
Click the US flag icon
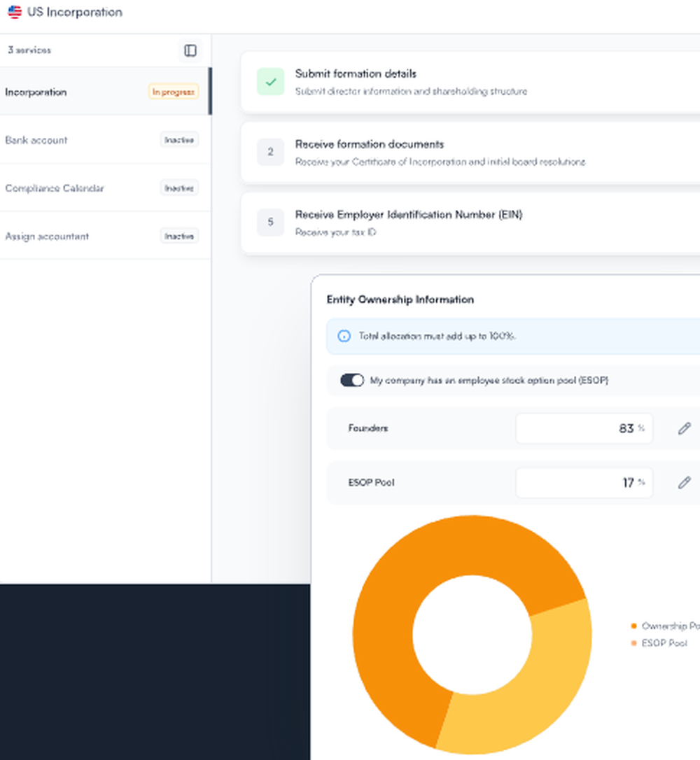click(15, 12)
